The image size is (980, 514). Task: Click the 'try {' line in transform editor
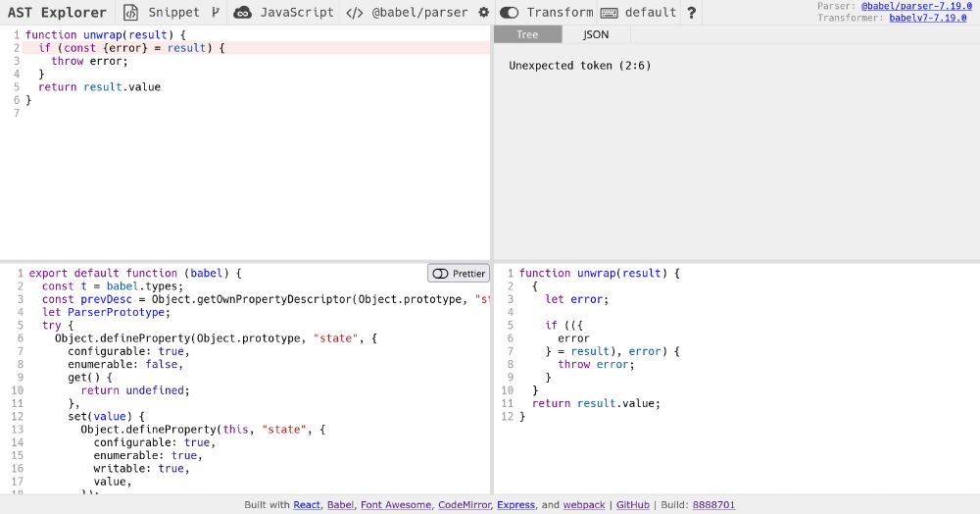coord(58,325)
